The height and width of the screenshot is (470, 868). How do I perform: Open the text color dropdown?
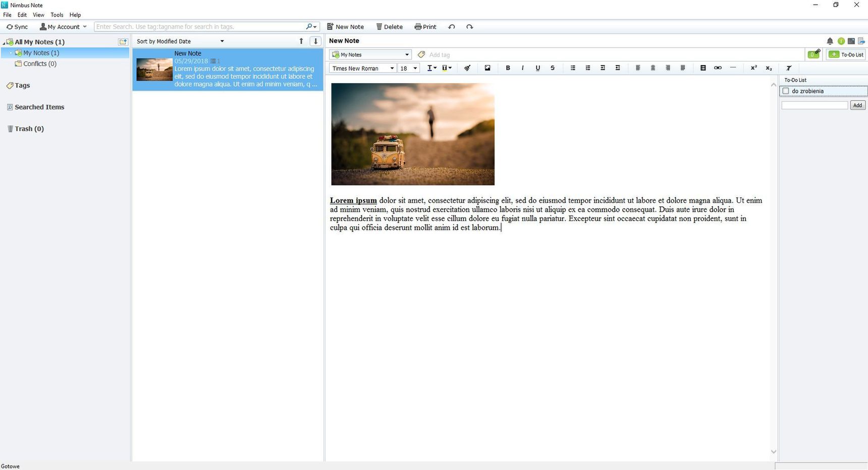tap(432, 68)
